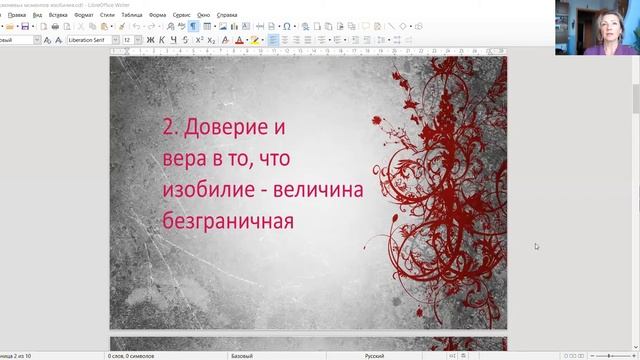
Task: Click the Clone Formatting paintbrush icon
Action: 122,27
